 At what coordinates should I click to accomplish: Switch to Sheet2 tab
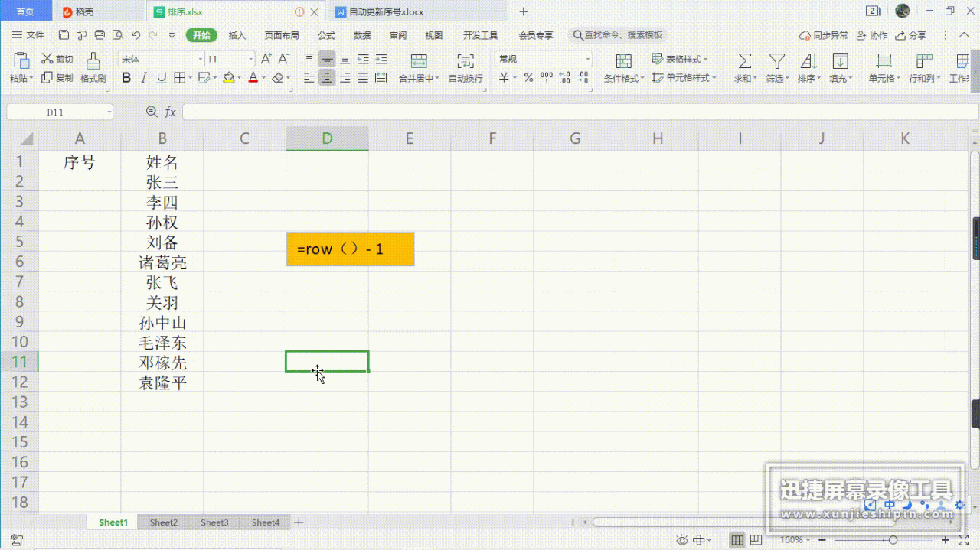pos(163,522)
